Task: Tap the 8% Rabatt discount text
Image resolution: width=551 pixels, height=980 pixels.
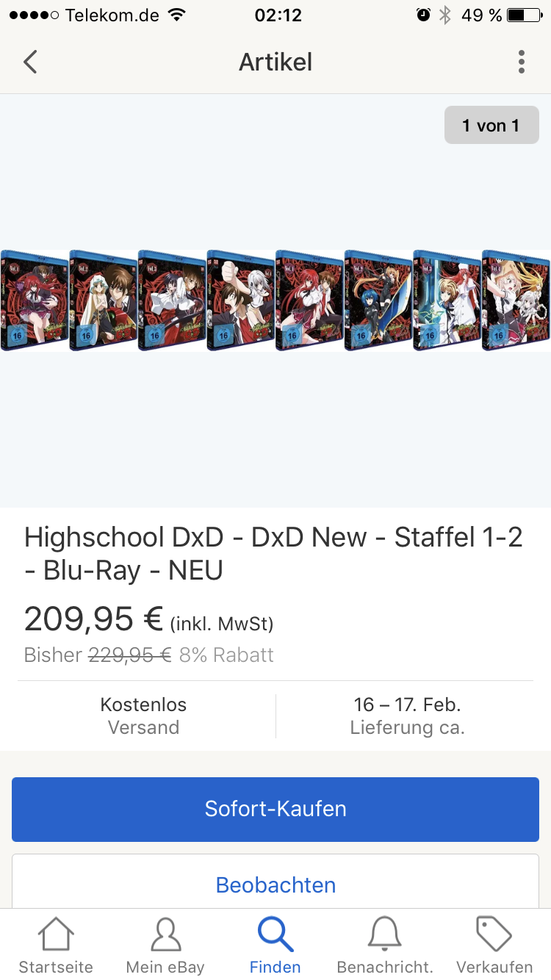Action: (x=226, y=655)
